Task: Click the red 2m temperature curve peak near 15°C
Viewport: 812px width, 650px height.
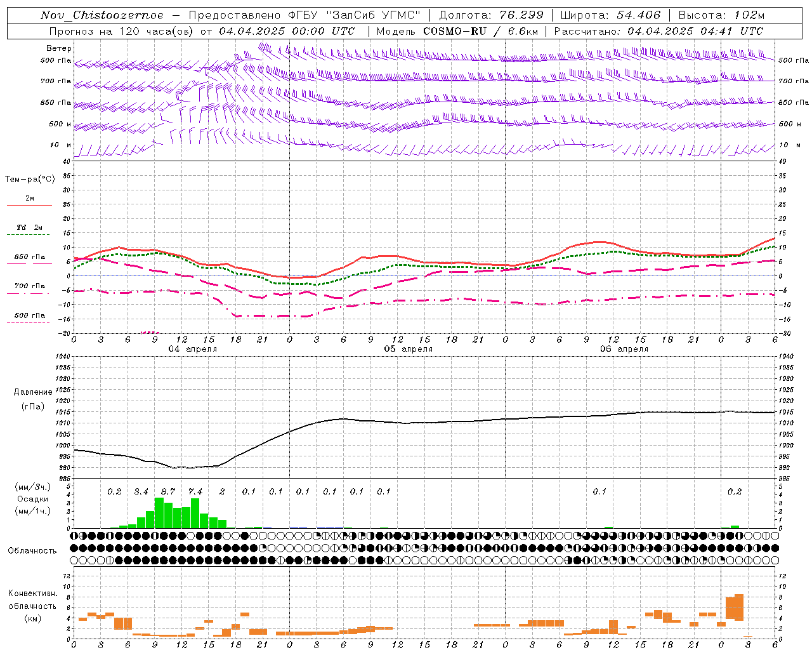Action: coord(774,239)
